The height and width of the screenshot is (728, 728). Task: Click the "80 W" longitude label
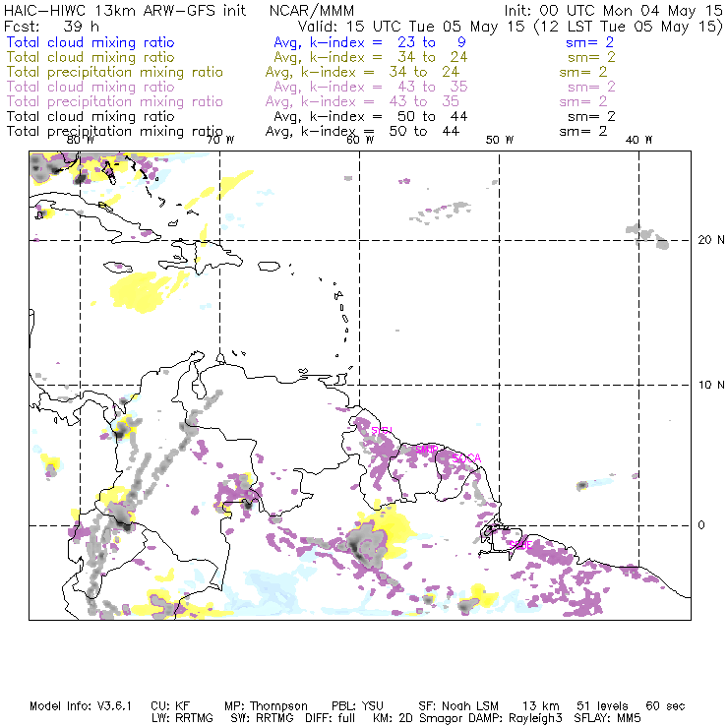click(x=81, y=140)
